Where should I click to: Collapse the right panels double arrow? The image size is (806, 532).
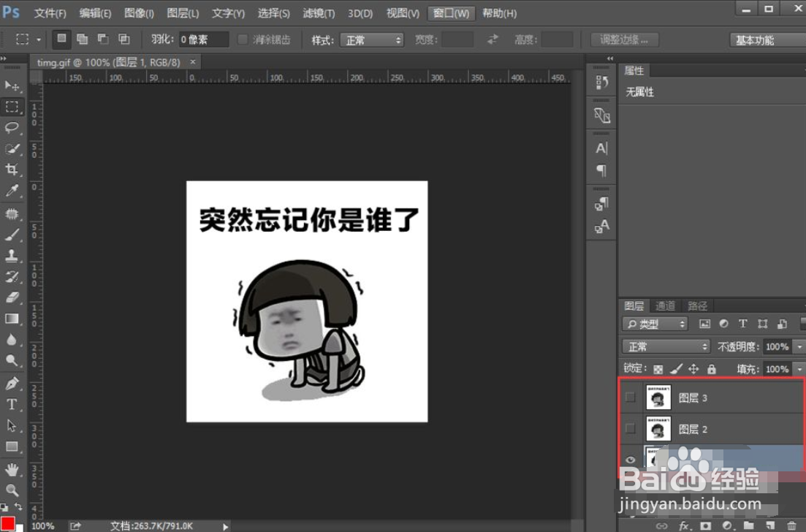[610, 58]
